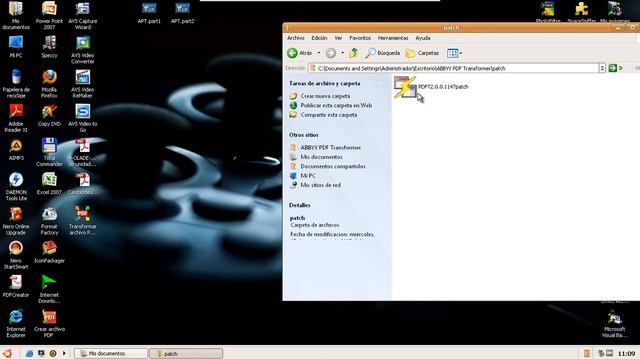Open the forward history dropdown arrow
The width and height of the screenshot is (640, 360).
tap(342, 53)
